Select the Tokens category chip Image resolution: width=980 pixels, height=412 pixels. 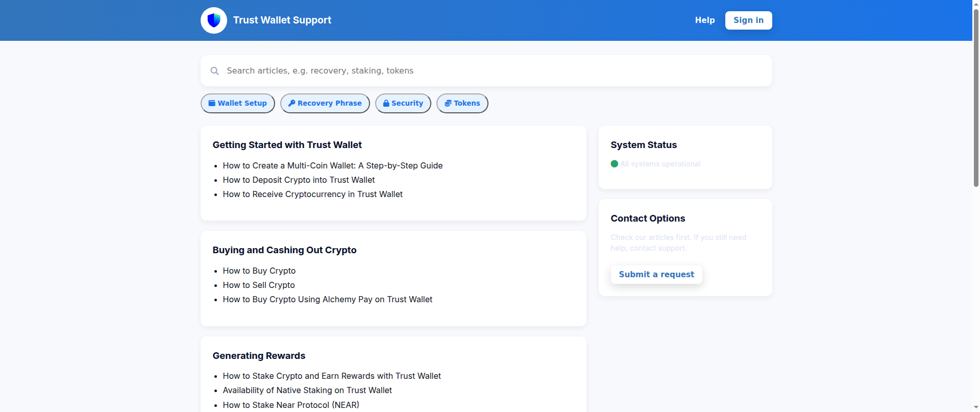click(462, 103)
